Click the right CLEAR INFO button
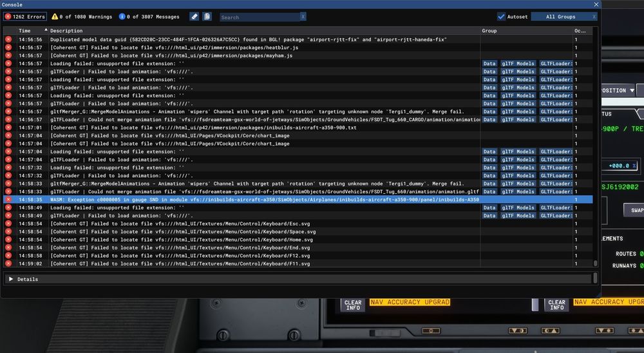 [556, 305]
